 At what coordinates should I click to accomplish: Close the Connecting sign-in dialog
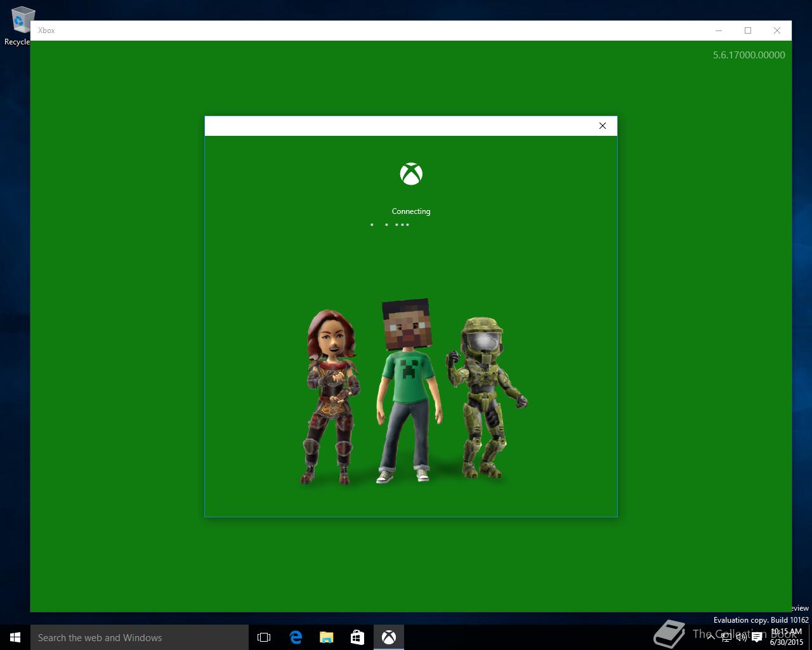coord(603,126)
